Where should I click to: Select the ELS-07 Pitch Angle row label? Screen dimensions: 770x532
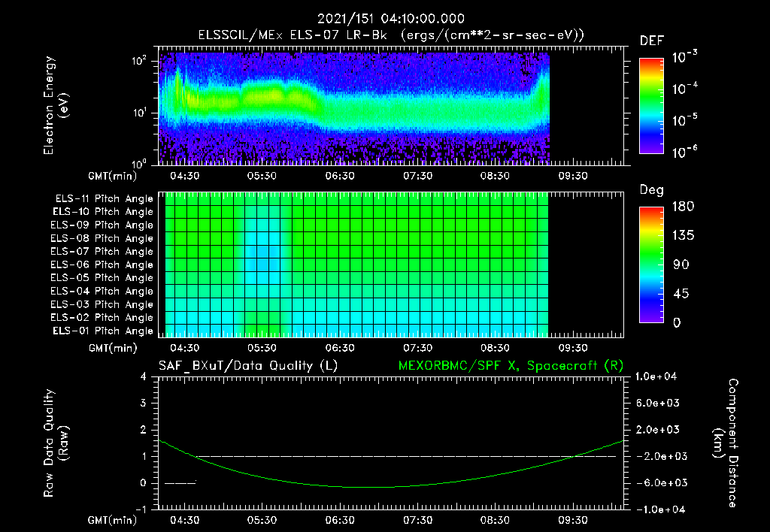pyautogui.click(x=102, y=252)
